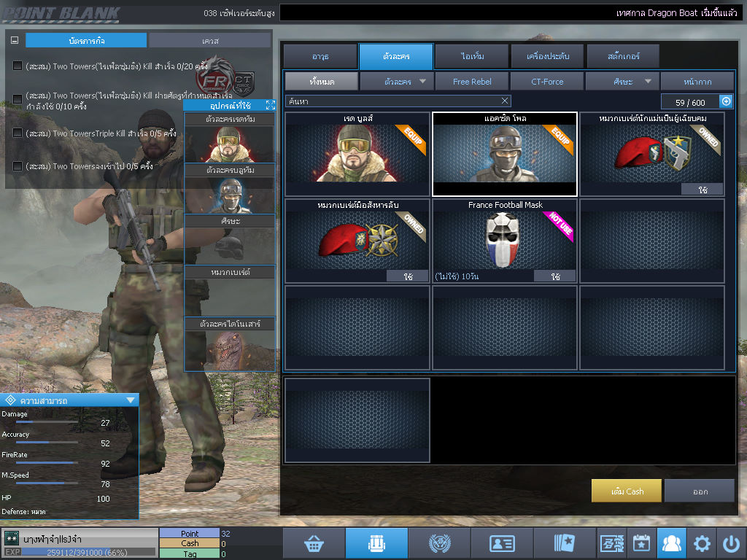Tick first Two Towers 0/20 kill mission
The width and height of the screenshot is (747, 560).
tap(18, 66)
